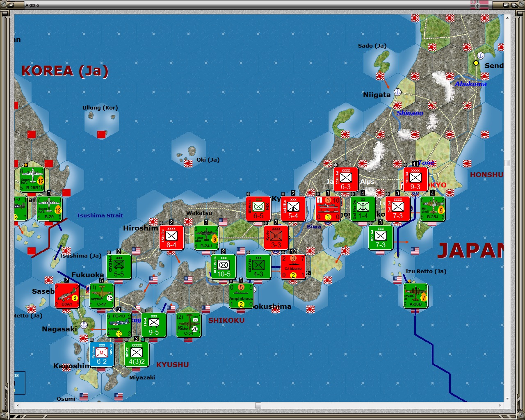Viewport: 525px width, 420px height.
Task: Choose the XXXV Inf 4-3 counter
Action: (258, 267)
